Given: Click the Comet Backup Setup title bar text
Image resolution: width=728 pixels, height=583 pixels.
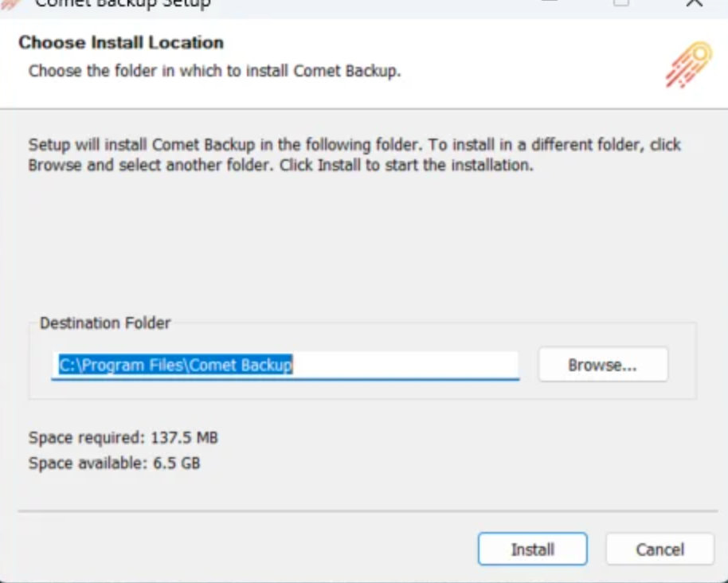Looking at the screenshot, I should (123, 4).
